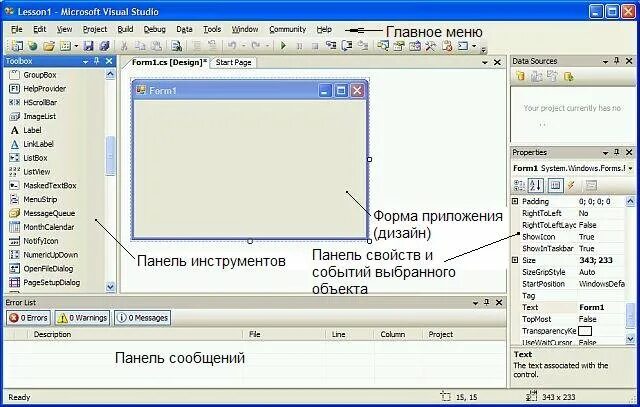This screenshot has width=640, height=407.
Task: Toggle auto-hide pin on Properties panel
Action: tap(617, 152)
